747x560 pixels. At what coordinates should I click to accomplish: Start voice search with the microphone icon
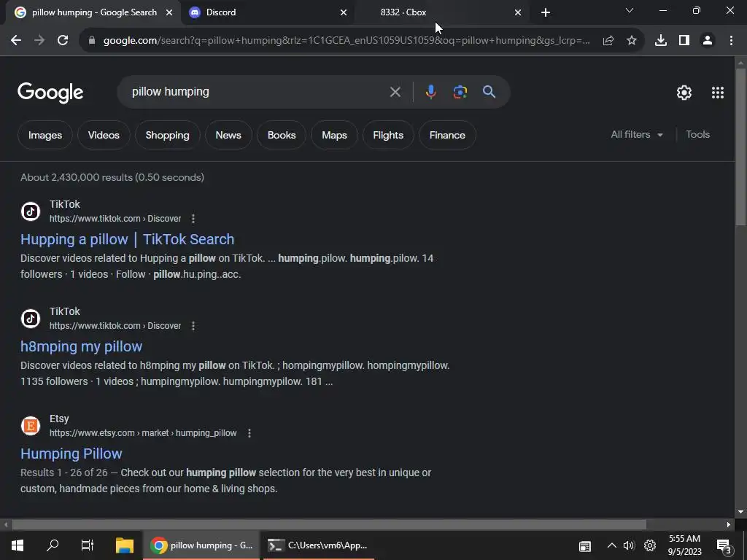click(x=430, y=92)
